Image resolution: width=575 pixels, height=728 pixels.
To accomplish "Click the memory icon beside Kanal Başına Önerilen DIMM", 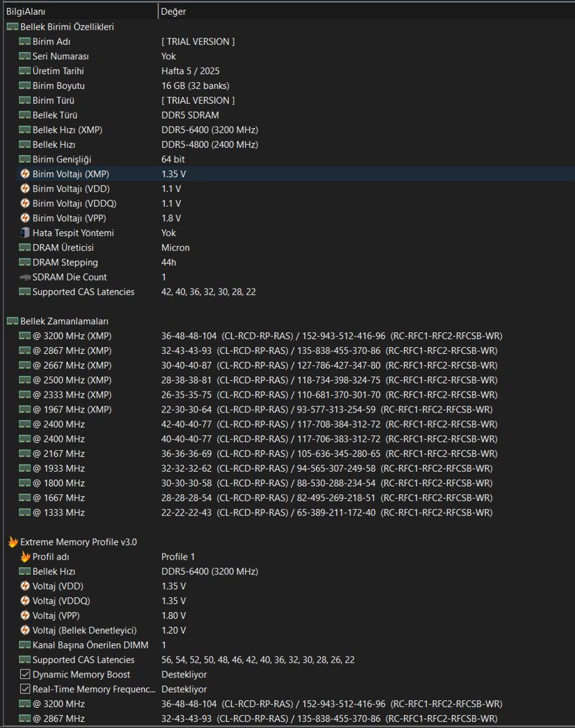I will tap(25, 645).
